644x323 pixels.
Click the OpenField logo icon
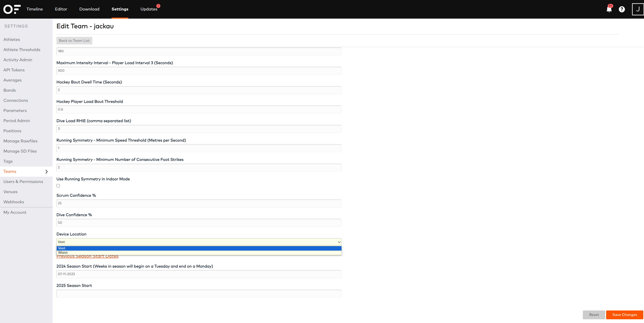point(12,9)
